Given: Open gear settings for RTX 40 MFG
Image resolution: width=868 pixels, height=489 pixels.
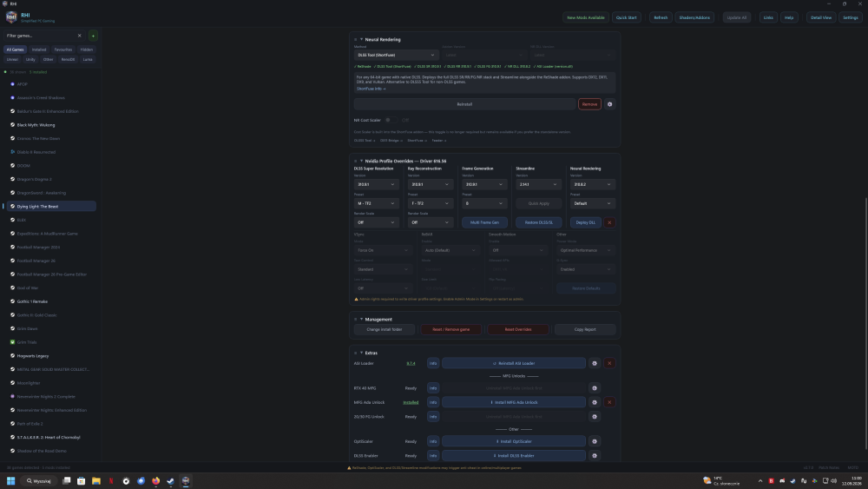Looking at the screenshot, I should point(595,388).
